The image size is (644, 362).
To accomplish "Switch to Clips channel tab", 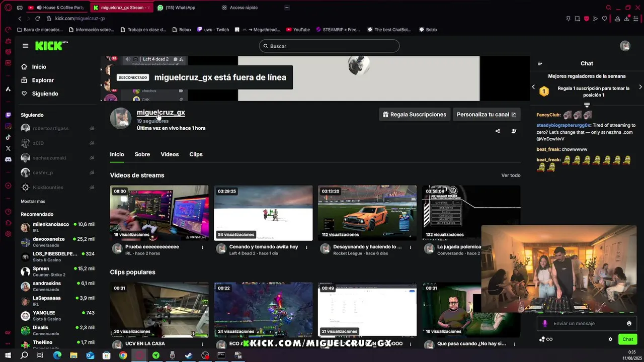I will [x=196, y=154].
